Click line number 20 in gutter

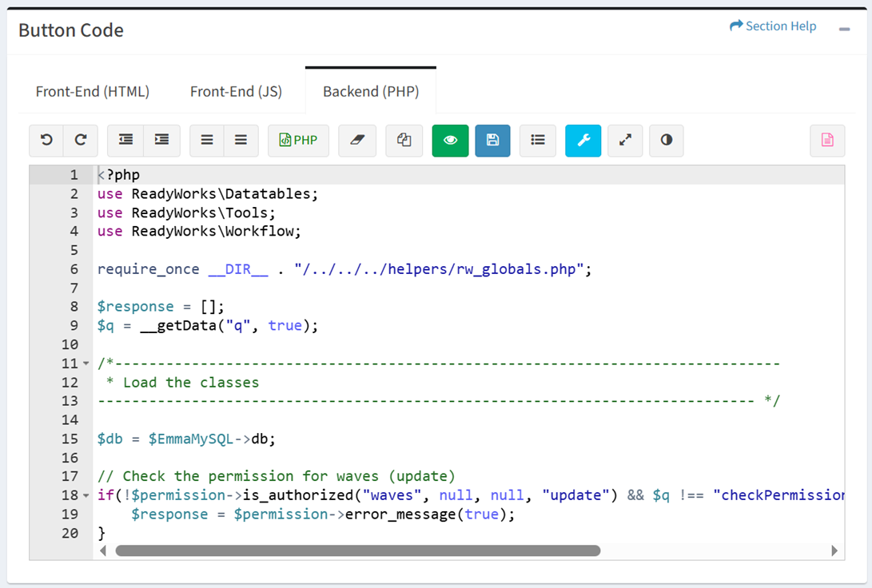70,534
